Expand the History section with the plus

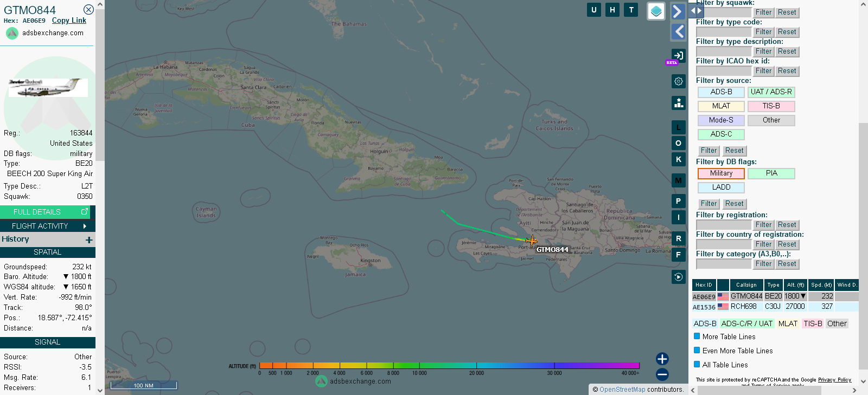tap(89, 239)
